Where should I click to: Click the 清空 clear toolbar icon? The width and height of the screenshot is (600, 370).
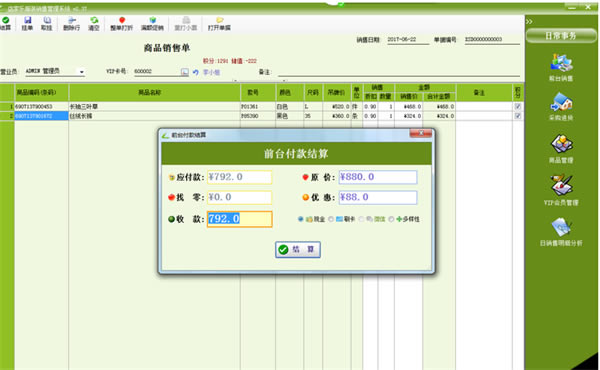[x=94, y=23]
